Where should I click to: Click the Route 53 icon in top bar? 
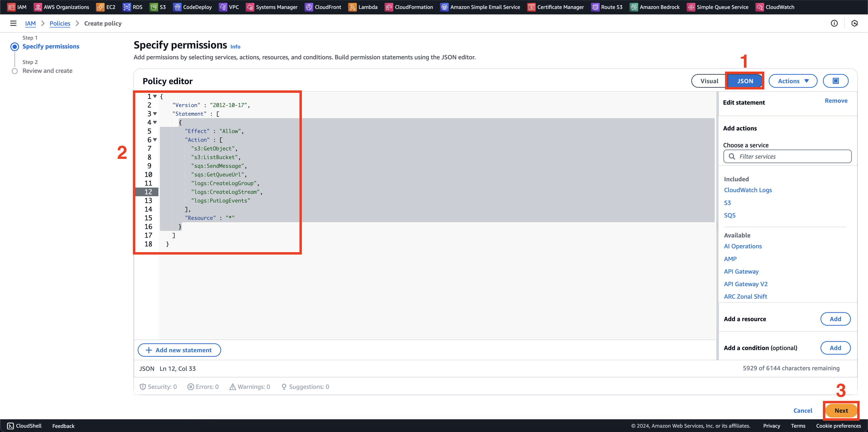click(x=596, y=7)
